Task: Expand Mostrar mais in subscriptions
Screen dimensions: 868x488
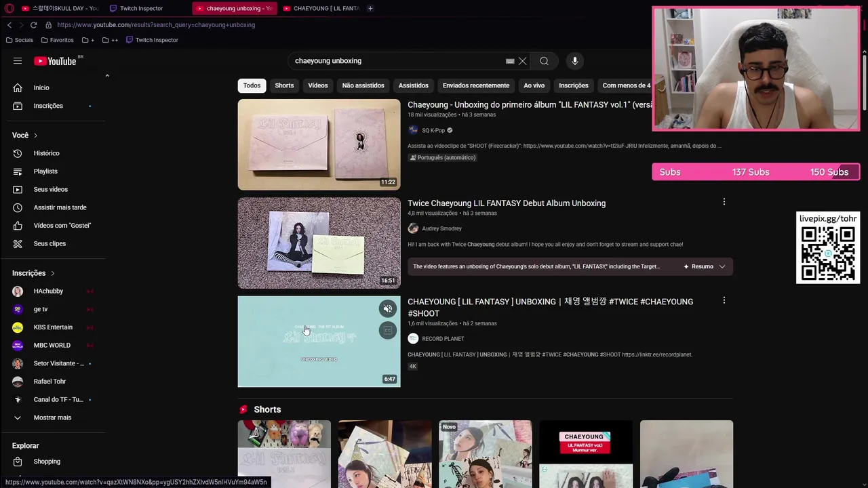Action: coord(53,418)
